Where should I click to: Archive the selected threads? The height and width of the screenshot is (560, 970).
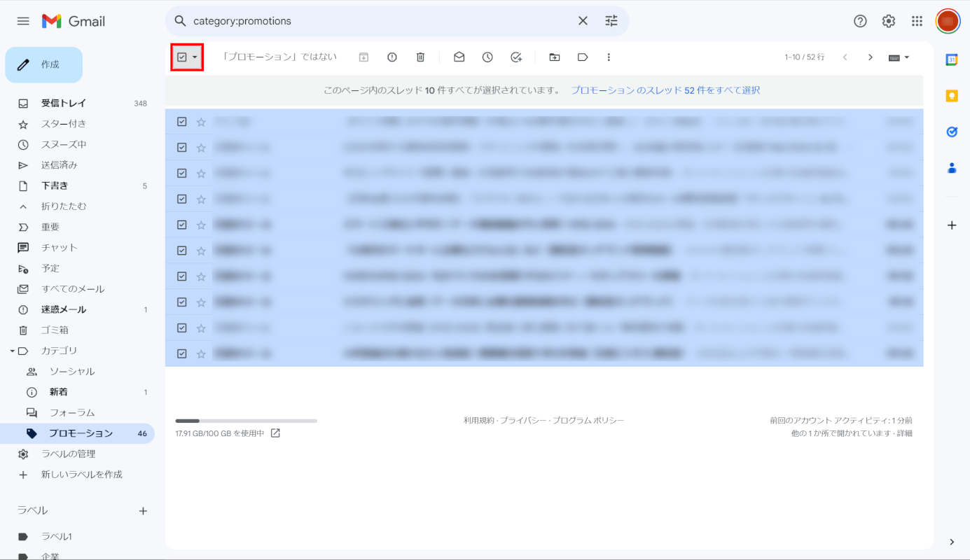363,57
